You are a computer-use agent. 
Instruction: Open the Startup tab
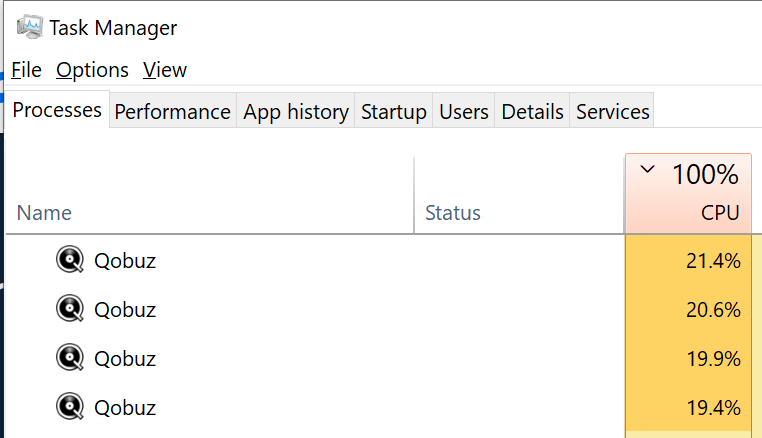point(394,111)
